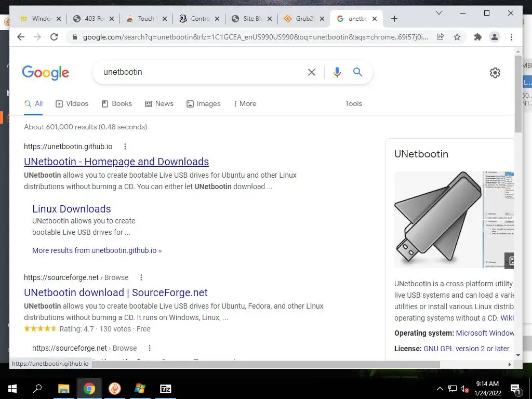The height and width of the screenshot is (399, 532).
Task: Clear the Google search box text
Action: pos(312,72)
